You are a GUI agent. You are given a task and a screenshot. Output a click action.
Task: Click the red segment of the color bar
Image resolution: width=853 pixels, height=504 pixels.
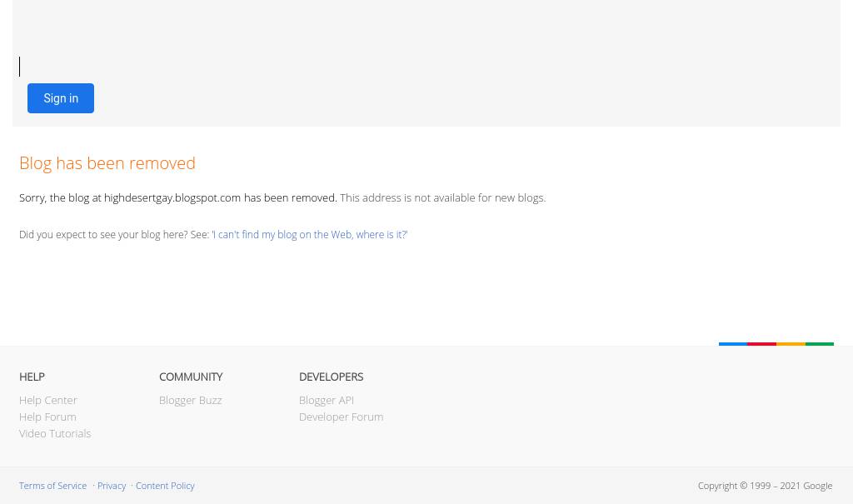click(761, 343)
